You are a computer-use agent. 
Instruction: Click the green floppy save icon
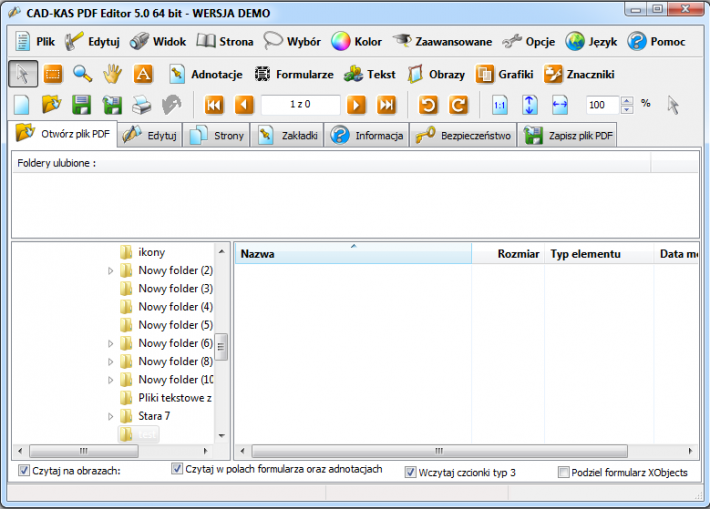click(82, 105)
